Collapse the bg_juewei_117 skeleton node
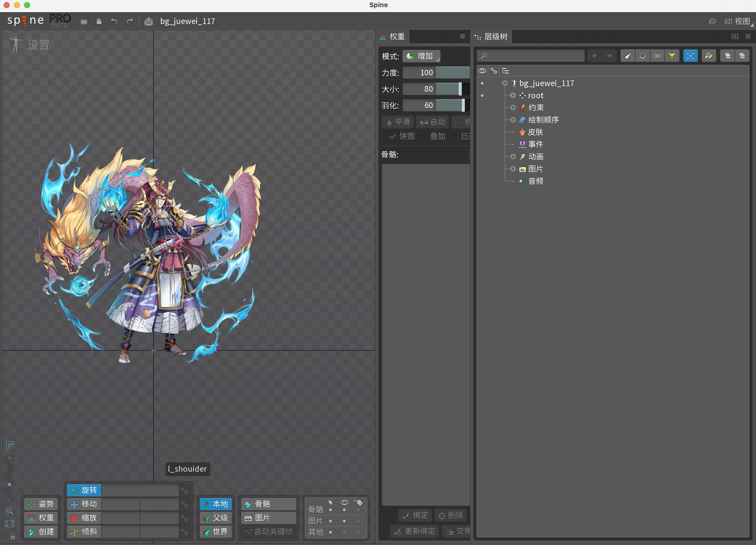This screenshot has width=756, height=545. pyautogui.click(x=505, y=83)
